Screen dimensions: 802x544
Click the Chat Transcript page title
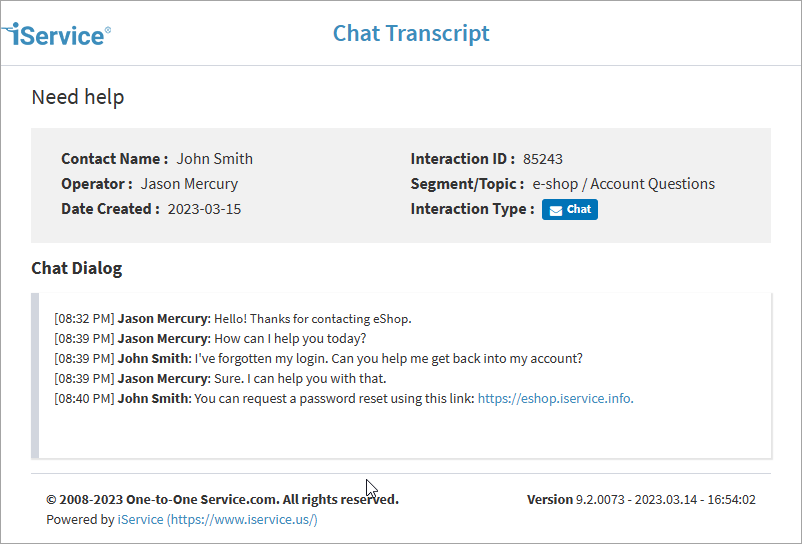point(411,33)
